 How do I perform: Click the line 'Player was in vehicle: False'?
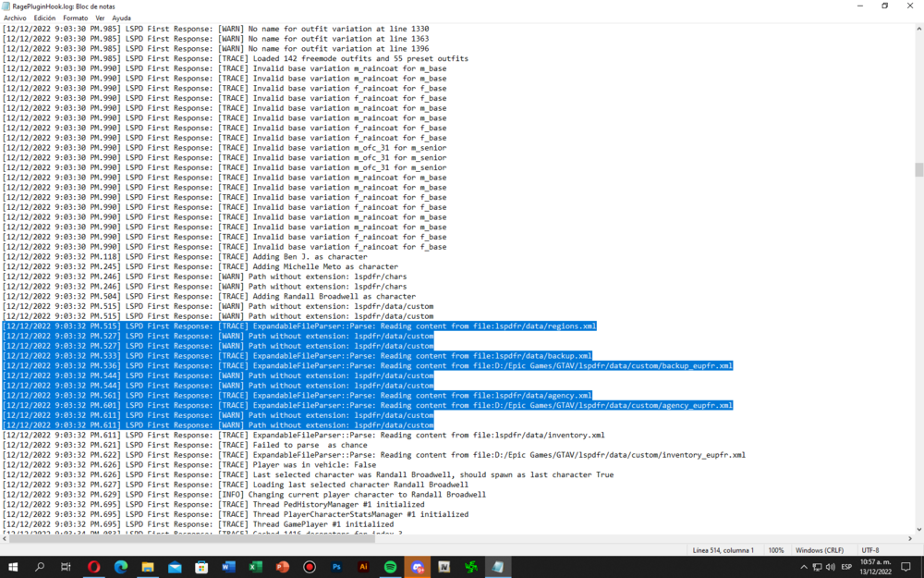coord(189,465)
